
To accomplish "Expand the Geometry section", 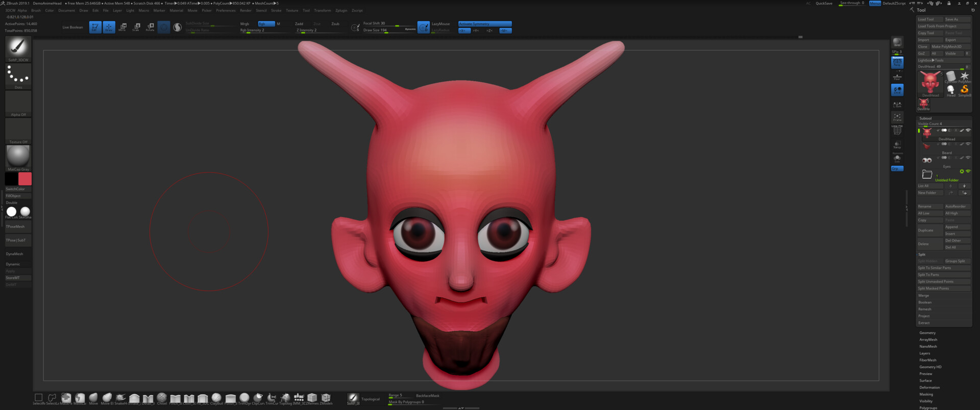I will point(927,333).
